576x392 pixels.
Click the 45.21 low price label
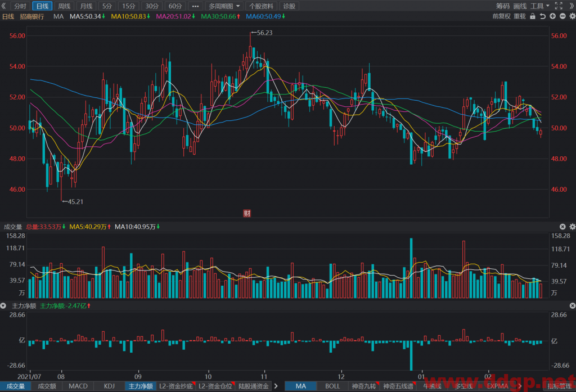click(75, 202)
